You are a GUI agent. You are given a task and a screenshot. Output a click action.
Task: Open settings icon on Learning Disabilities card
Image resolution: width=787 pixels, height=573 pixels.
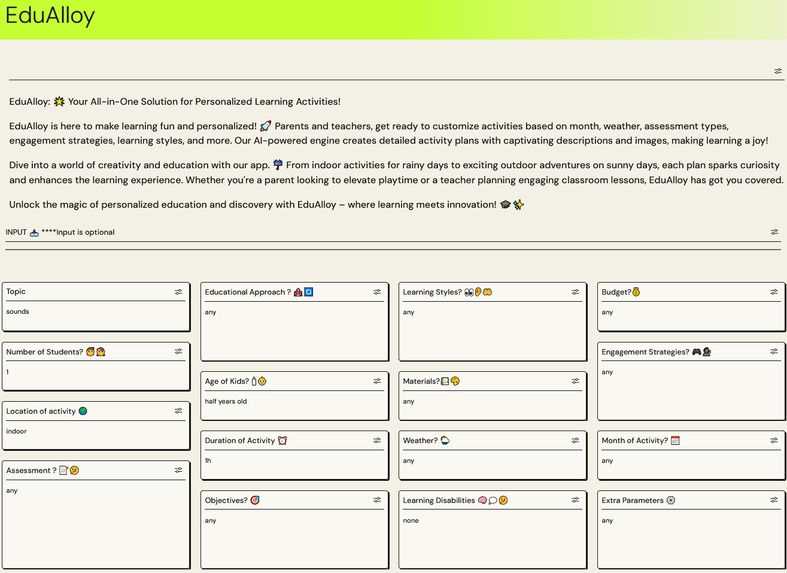pyautogui.click(x=575, y=500)
